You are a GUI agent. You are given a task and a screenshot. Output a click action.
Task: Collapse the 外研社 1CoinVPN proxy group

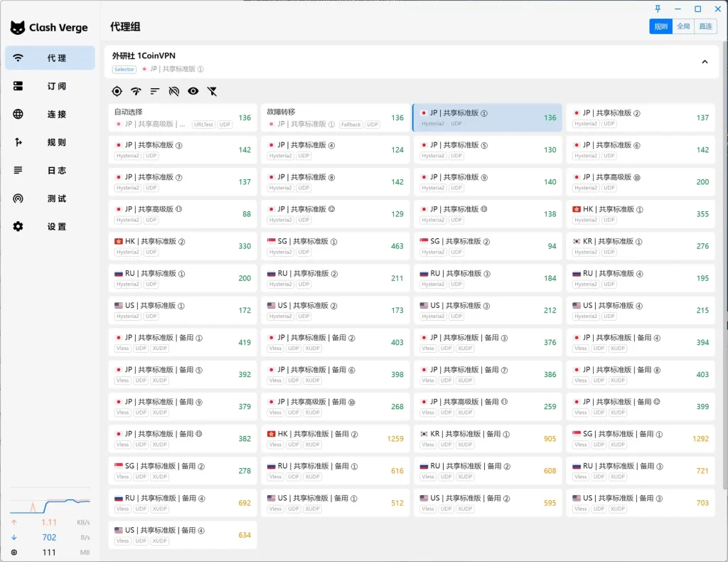coord(705,62)
